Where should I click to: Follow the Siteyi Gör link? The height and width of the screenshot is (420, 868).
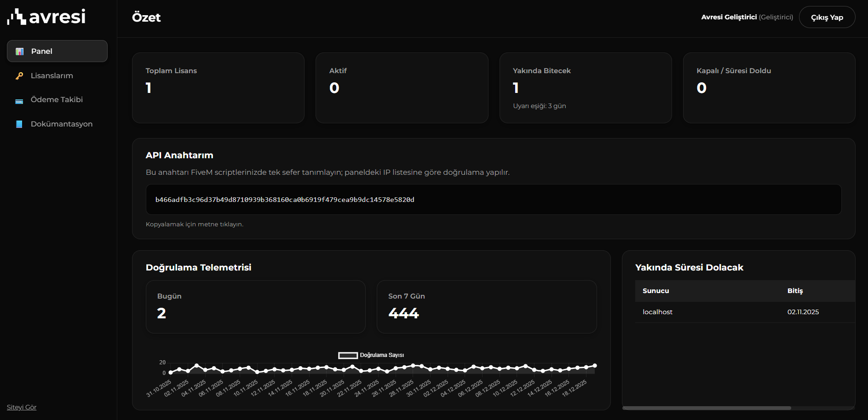pos(22,407)
